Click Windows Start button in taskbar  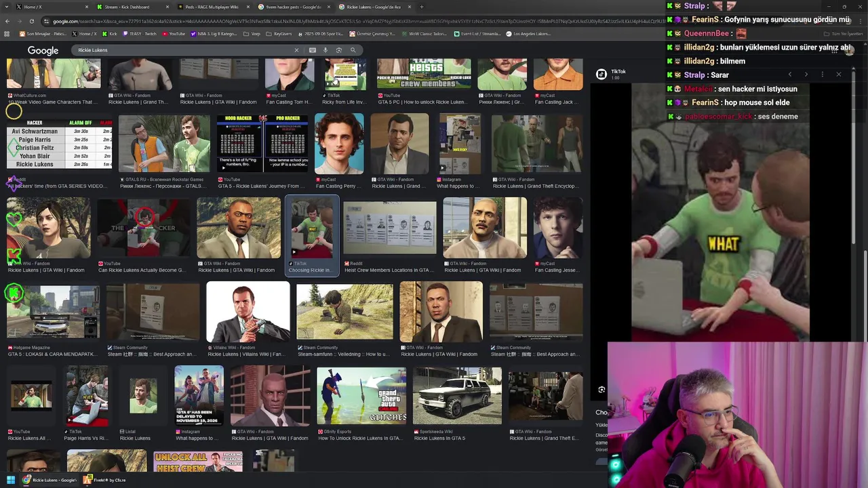pyautogui.click(x=10, y=480)
